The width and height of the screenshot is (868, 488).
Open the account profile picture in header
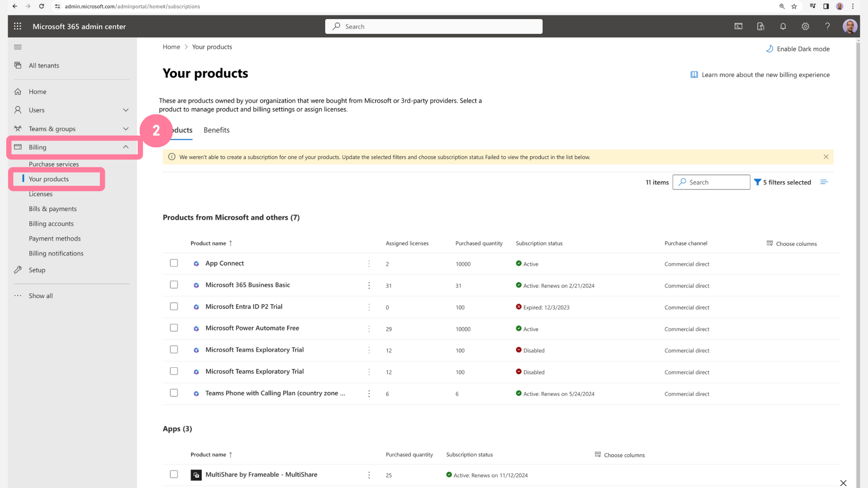point(849,26)
